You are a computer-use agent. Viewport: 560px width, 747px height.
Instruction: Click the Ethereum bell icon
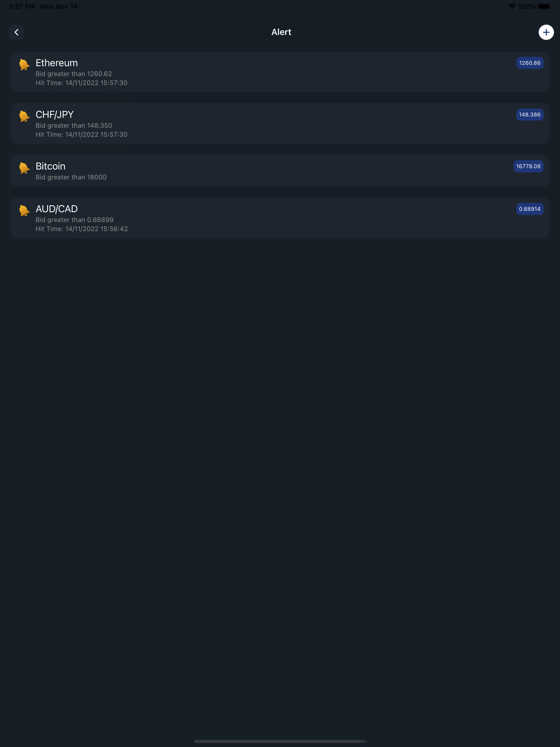point(24,64)
